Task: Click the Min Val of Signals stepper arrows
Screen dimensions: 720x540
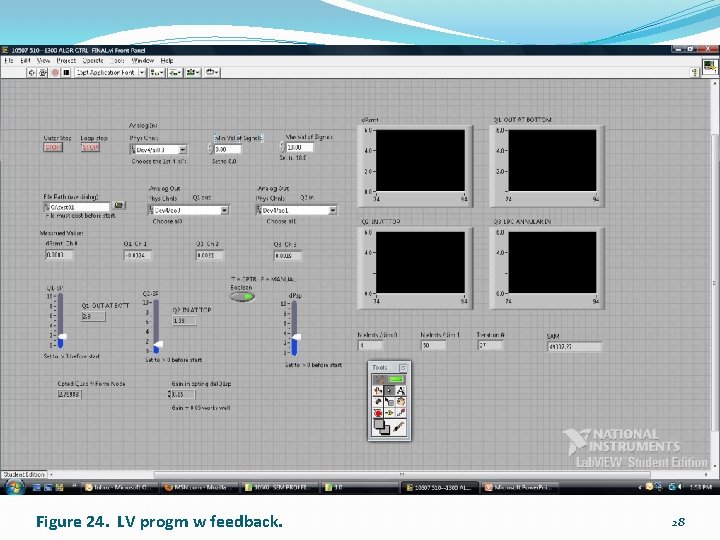Action: pyautogui.click(x=211, y=149)
